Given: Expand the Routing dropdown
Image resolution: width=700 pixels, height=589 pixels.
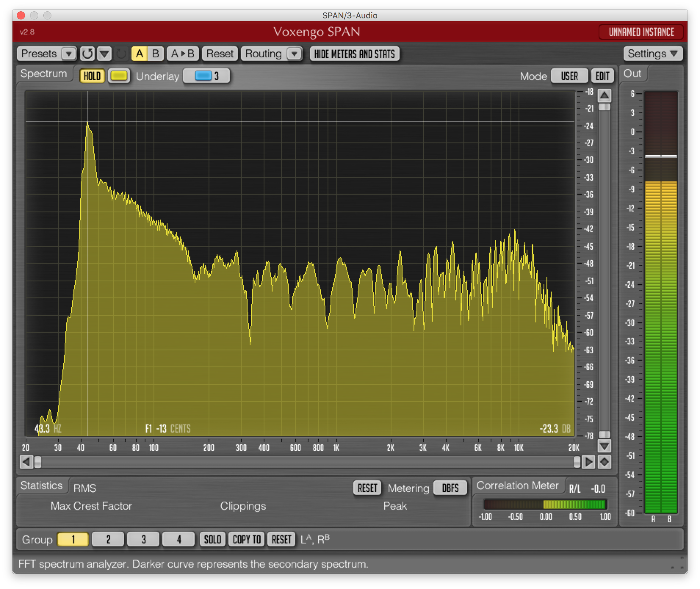Looking at the screenshot, I should tap(294, 54).
